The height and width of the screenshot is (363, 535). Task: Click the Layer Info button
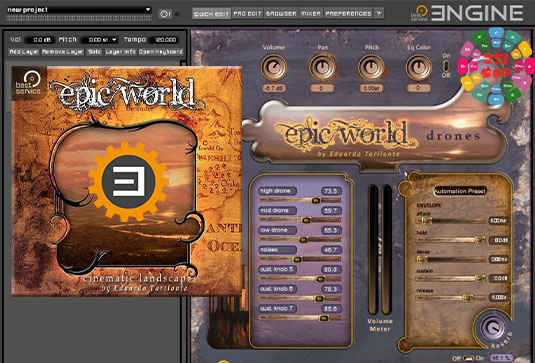pyautogui.click(x=120, y=52)
